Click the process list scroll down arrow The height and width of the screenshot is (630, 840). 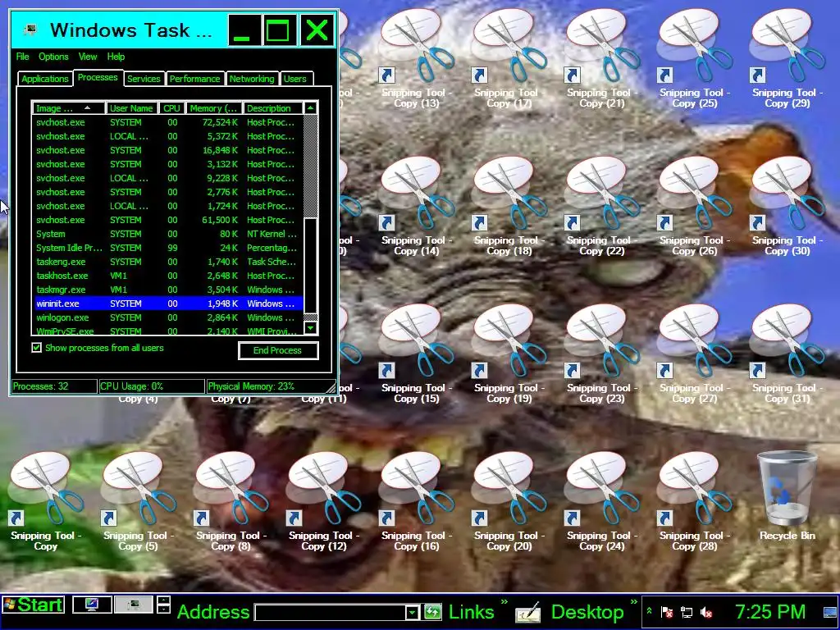[311, 327]
